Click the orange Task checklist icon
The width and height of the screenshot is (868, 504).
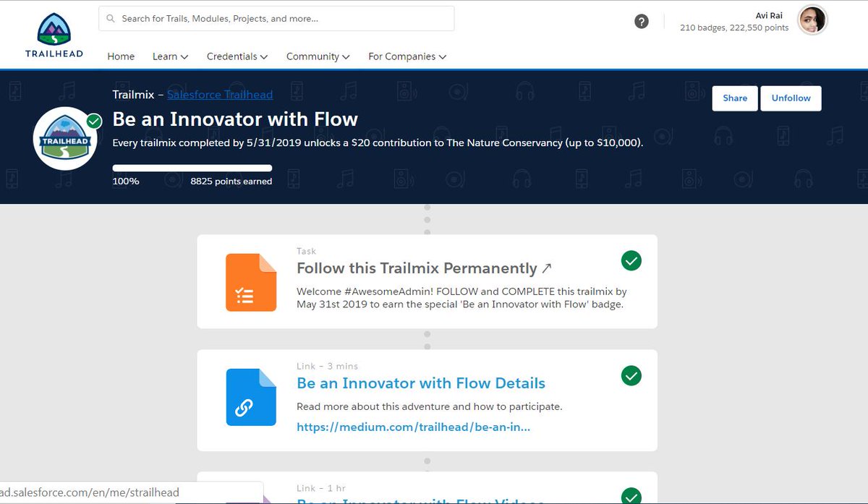pyautogui.click(x=251, y=282)
